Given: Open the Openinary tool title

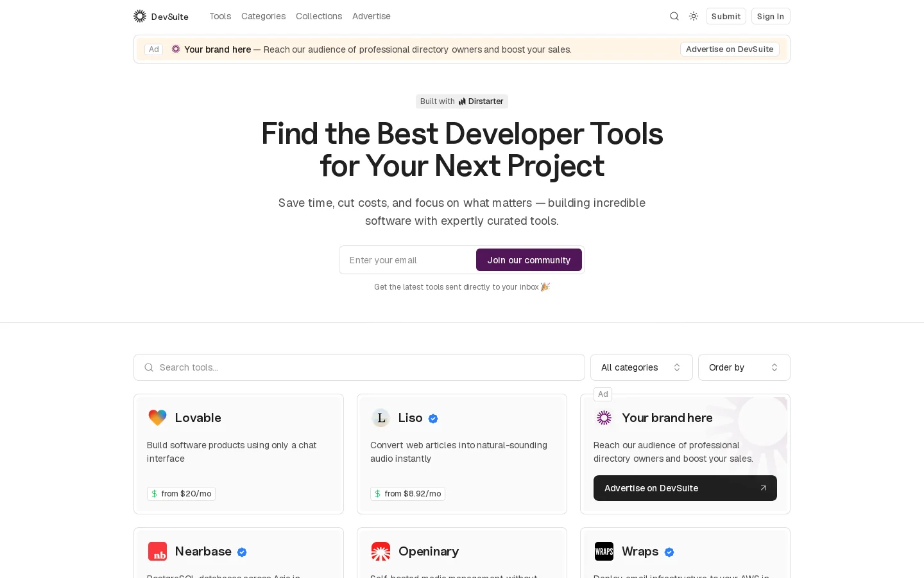Looking at the screenshot, I should (x=429, y=551).
